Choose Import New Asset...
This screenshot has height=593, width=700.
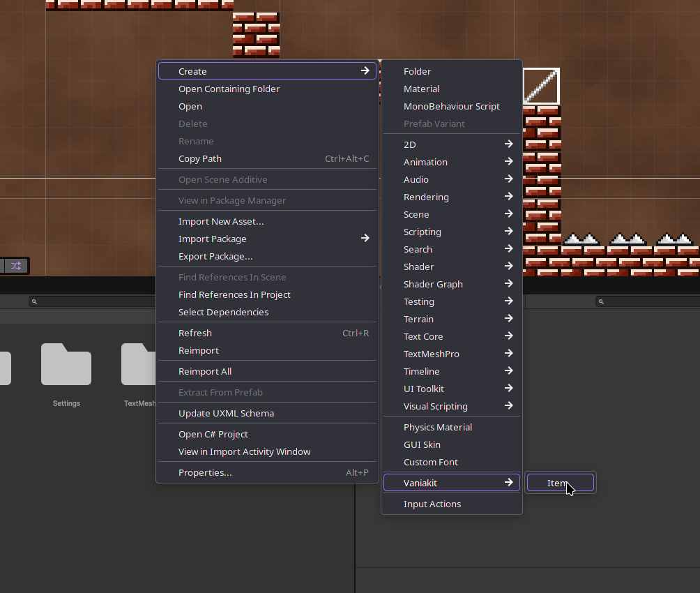point(268,222)
